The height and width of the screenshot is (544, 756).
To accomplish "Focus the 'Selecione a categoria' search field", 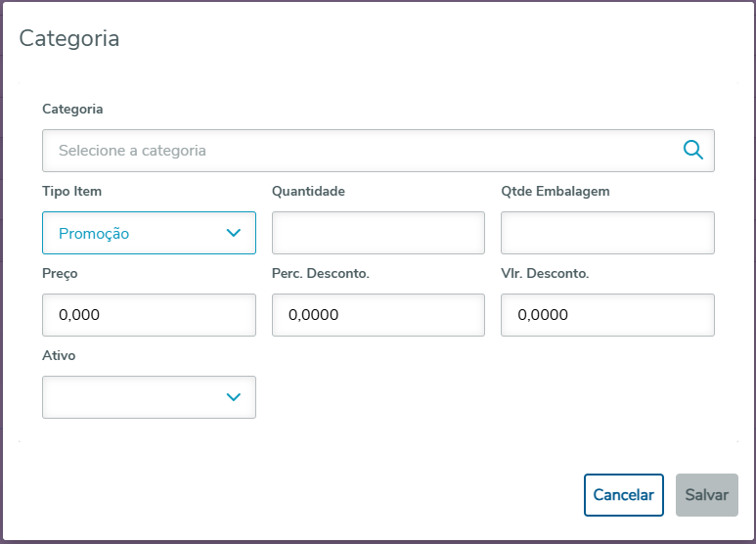I will 360,151.
